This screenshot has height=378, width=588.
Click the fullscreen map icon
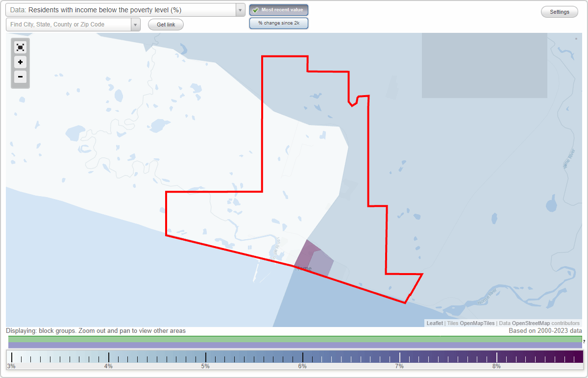coord(20,48)
